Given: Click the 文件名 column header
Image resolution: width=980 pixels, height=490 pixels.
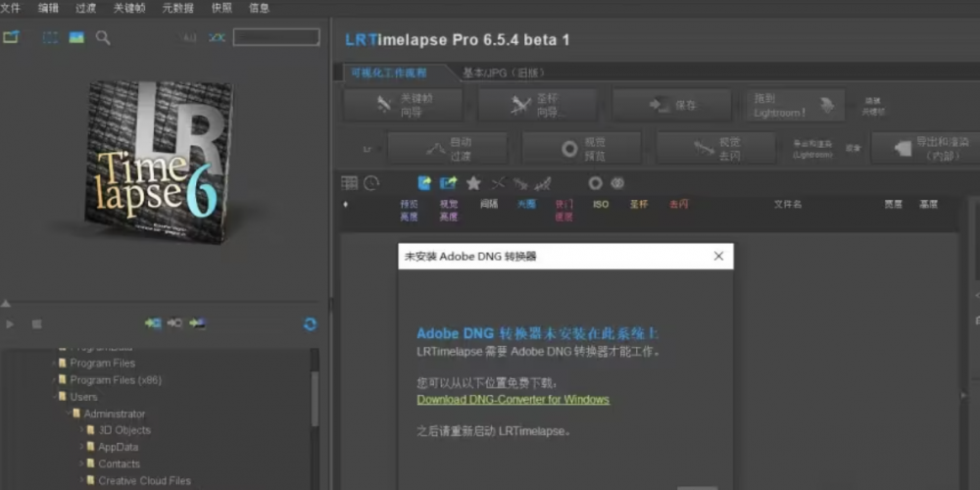Looking at the screenshot, I should coord(788,205).
